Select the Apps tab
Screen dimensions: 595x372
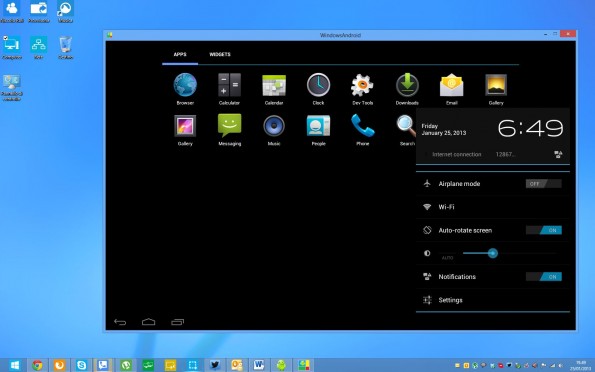coord(180,54)
